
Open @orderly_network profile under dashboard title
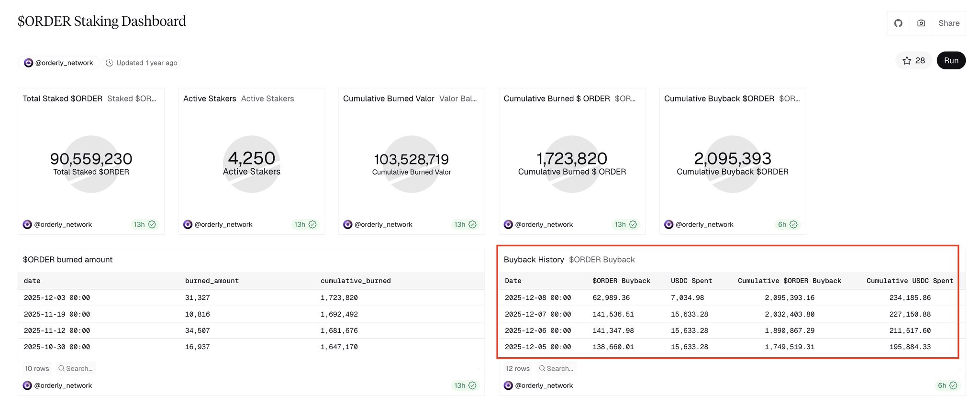(x=59, y=63)
